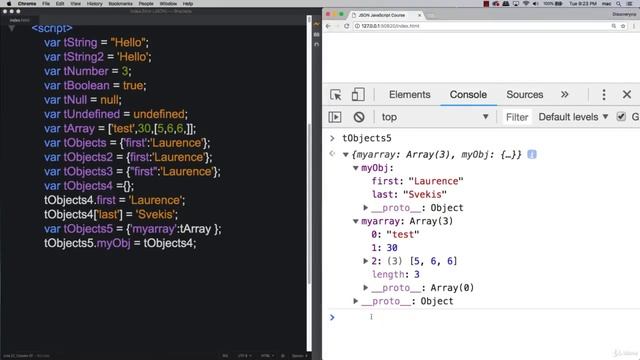Click the zoom magnifier icon in address bar
Screen dimensions: 640x360
click(x=613, y=26)
